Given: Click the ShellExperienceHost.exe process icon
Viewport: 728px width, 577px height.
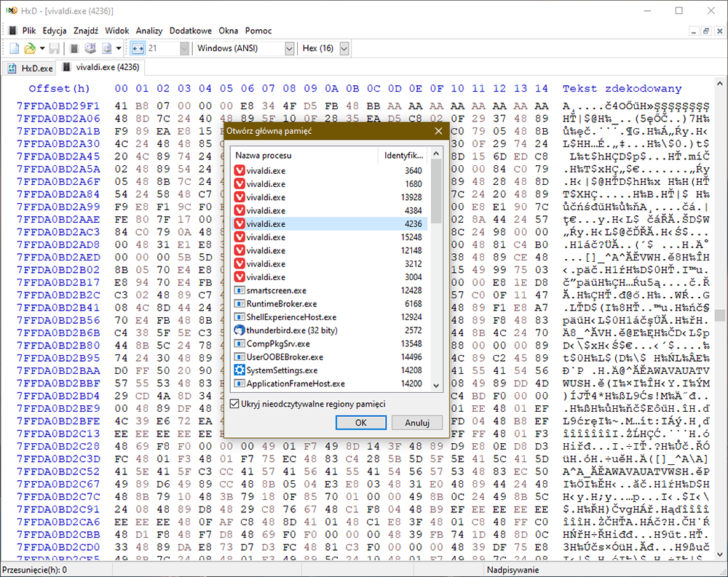Looking at the screenshot, I should coord(240,317).
